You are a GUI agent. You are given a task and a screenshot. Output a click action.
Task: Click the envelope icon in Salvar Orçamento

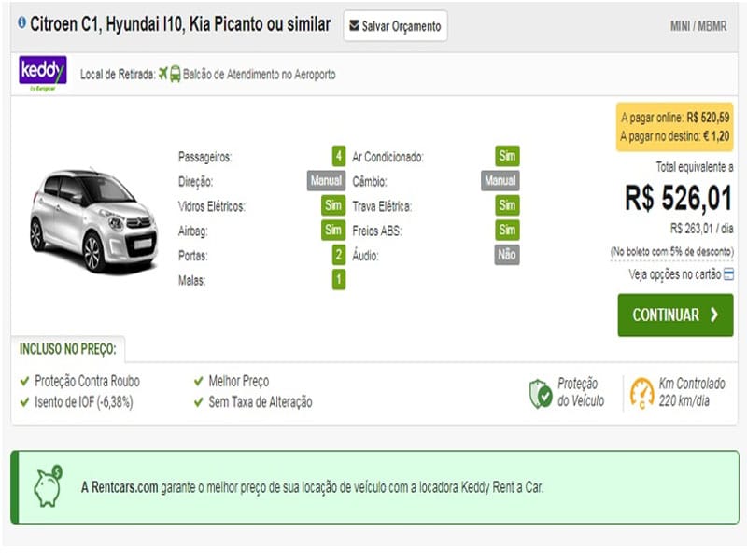(354, 25)
